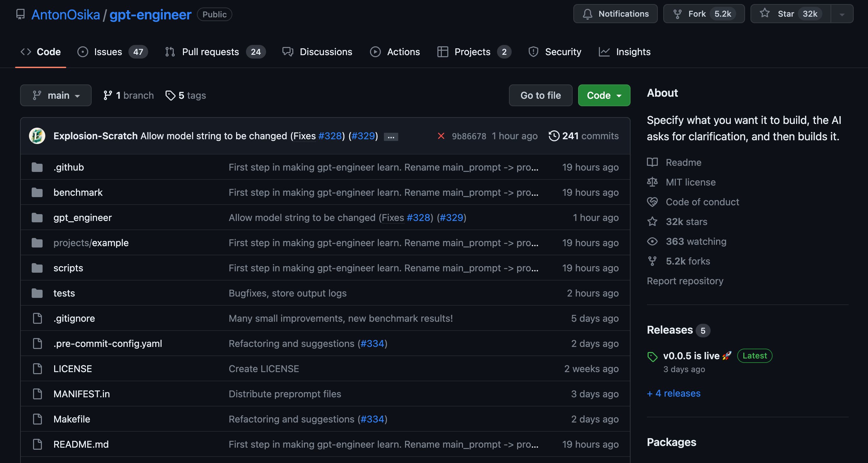The width and height of the screenshot is (868, 463).
Task: Click the .github folder icon
Action: (37, 167)
